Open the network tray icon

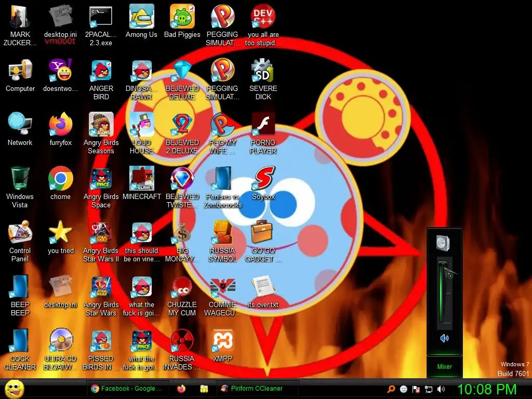click(429, 389)
